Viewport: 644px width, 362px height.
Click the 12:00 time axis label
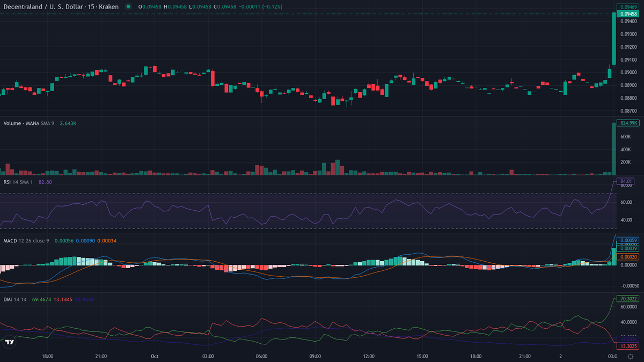click(369, 356)
